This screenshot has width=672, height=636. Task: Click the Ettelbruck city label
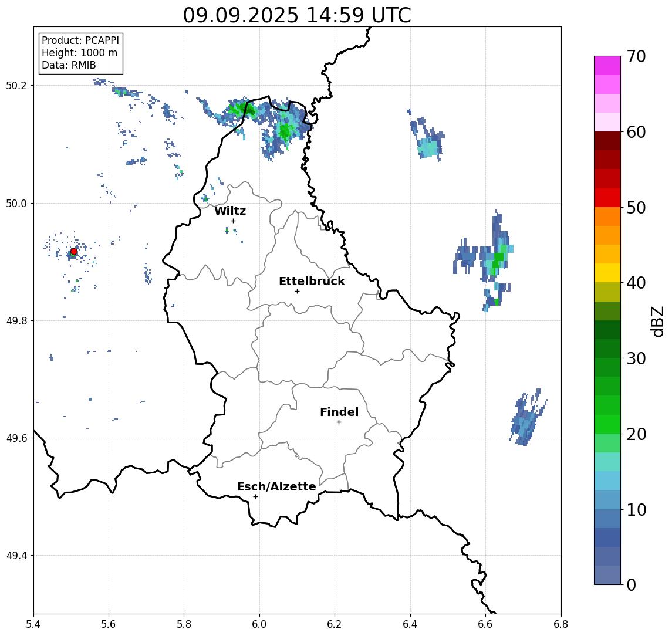(312, 281)
